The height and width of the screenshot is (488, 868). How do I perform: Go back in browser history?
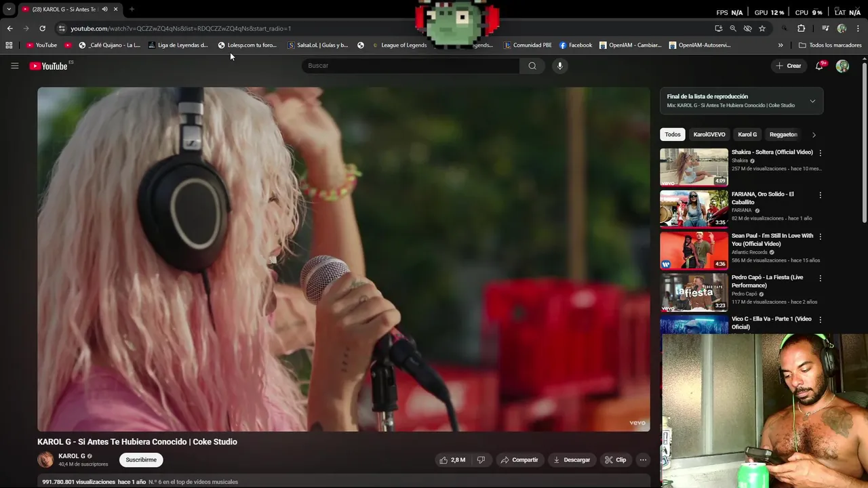[x=9, y=28]
